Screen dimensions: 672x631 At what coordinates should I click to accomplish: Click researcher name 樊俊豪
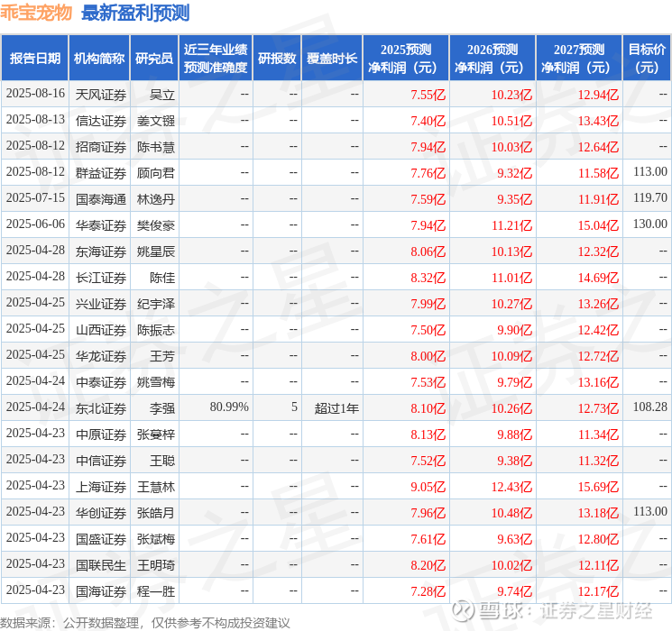point(155,225)
